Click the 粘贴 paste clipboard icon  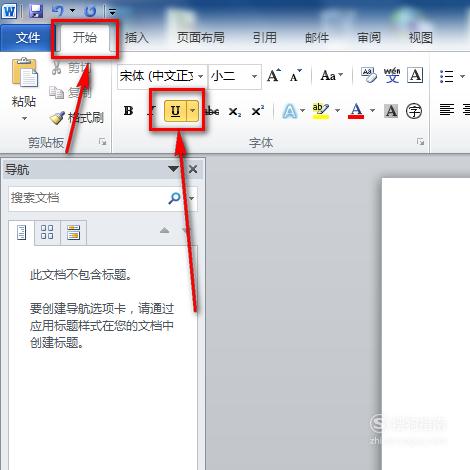[24, 72]
